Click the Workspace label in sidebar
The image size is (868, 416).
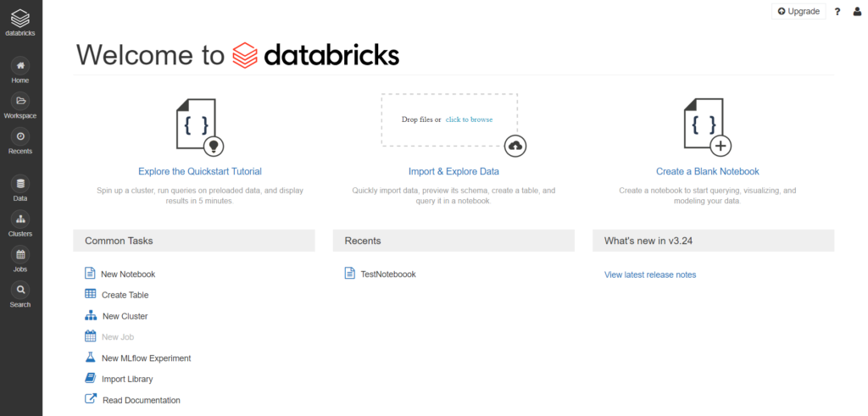tap(20, 116)
